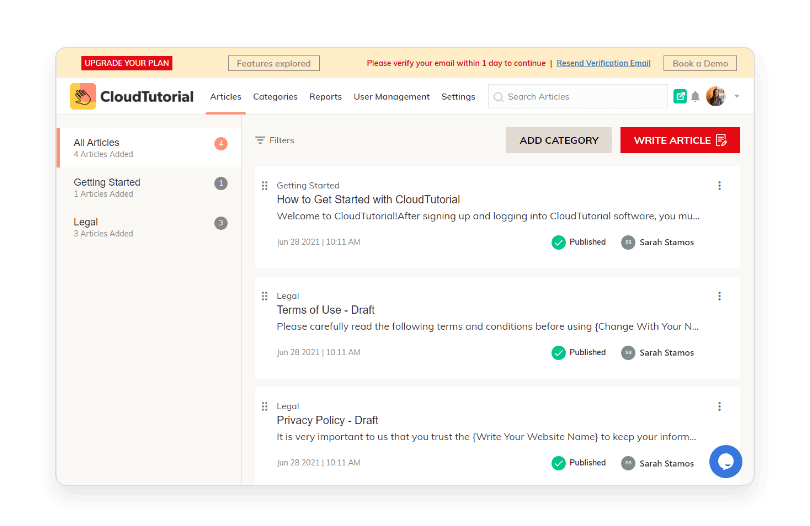Click the All Articles count badge 4
Viewport: 810px width, 526px height.
click(221, 143)
